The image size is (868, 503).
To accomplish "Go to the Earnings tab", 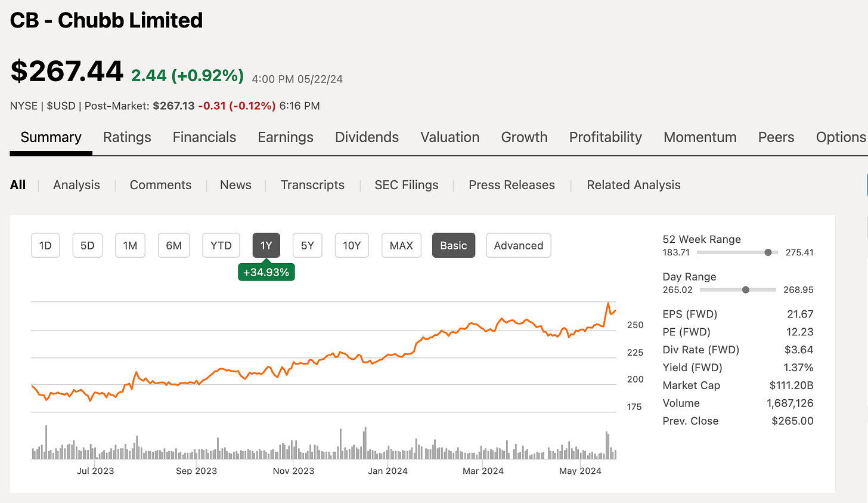I will pos(286,137).
